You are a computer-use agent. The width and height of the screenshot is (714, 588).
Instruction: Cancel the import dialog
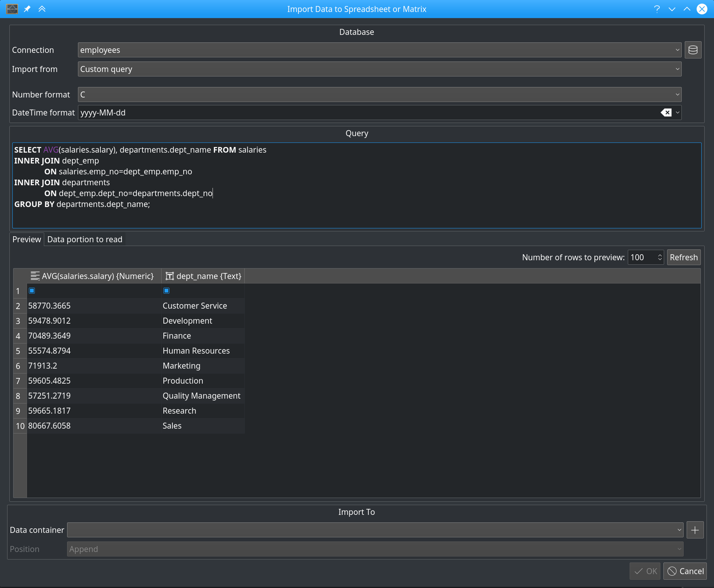coord(684,571)
